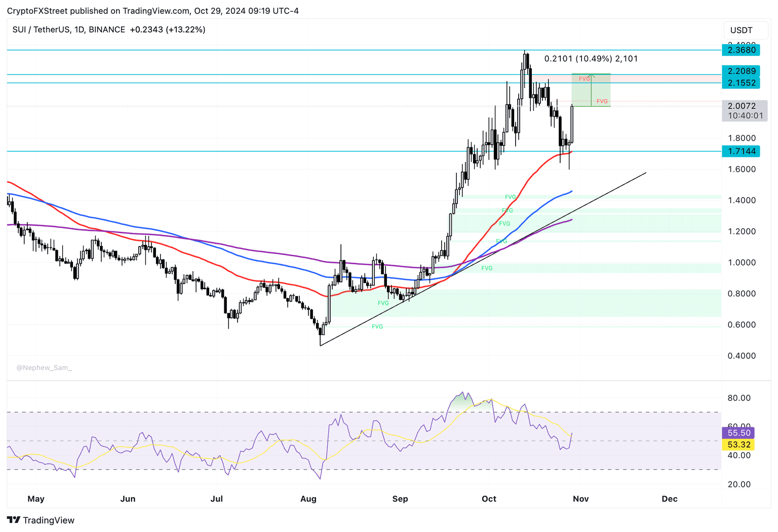Image resolution: width=778 pixels, height=532 pixels.
Task: Click the lowest FVG label near 0.6000
Action: click(x=377, y=326)
